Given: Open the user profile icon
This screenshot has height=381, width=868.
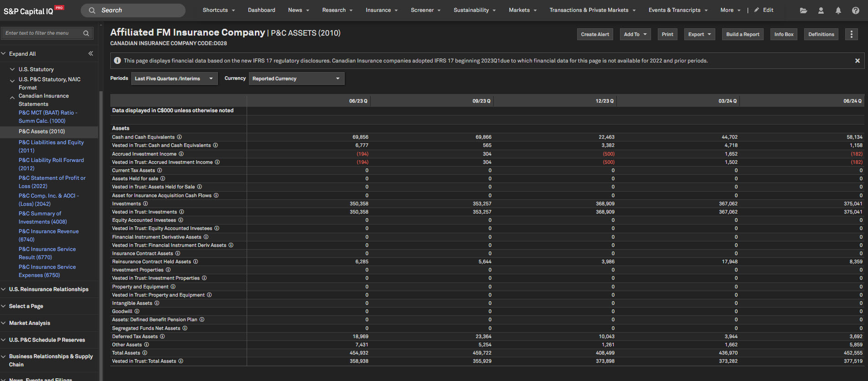Looking at the screenshot, I should [x=821, y=10].
